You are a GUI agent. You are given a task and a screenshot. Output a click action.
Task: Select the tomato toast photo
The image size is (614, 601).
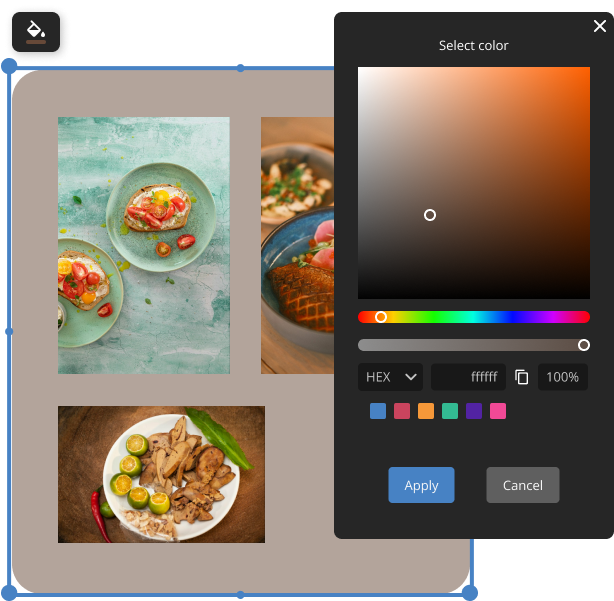click(144, 245)
